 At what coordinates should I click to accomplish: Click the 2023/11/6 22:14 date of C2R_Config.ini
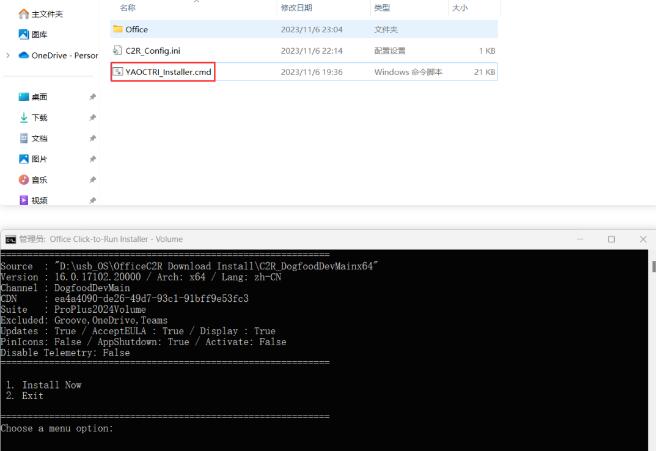click(x=312, y=51)
